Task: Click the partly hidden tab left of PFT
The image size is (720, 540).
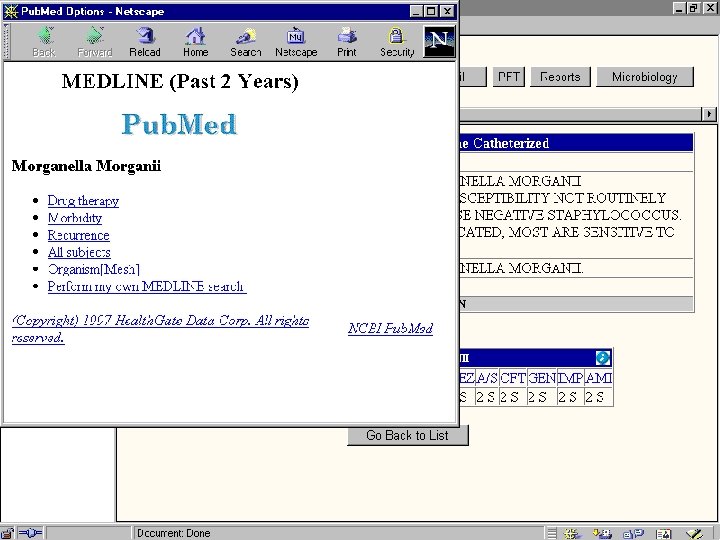Action: 472,77
